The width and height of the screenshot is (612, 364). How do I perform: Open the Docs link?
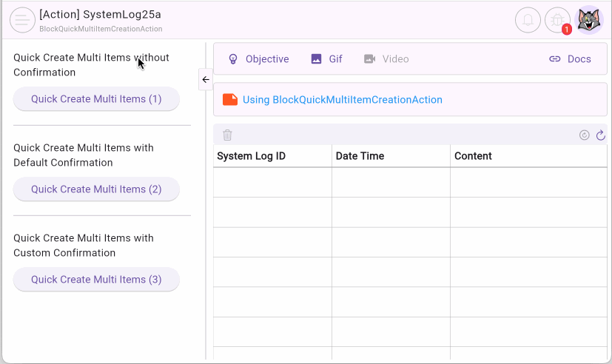click(570, 58)
